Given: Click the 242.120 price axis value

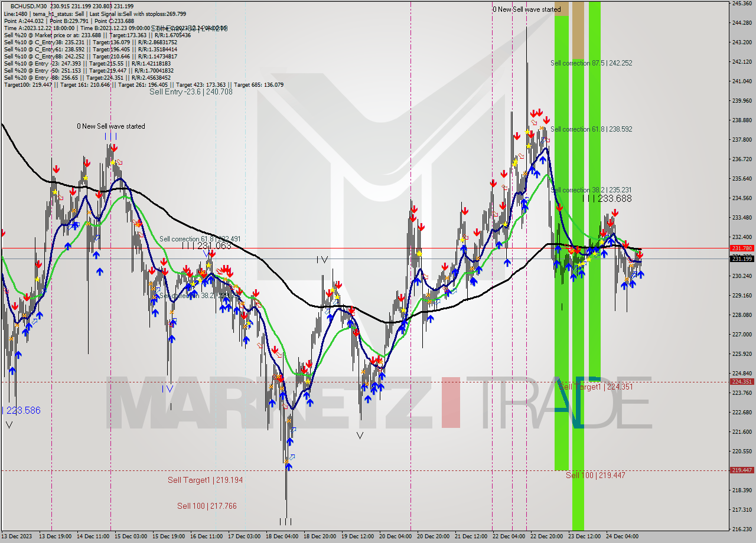Looking at the screenshot, I should click(742, 62).
